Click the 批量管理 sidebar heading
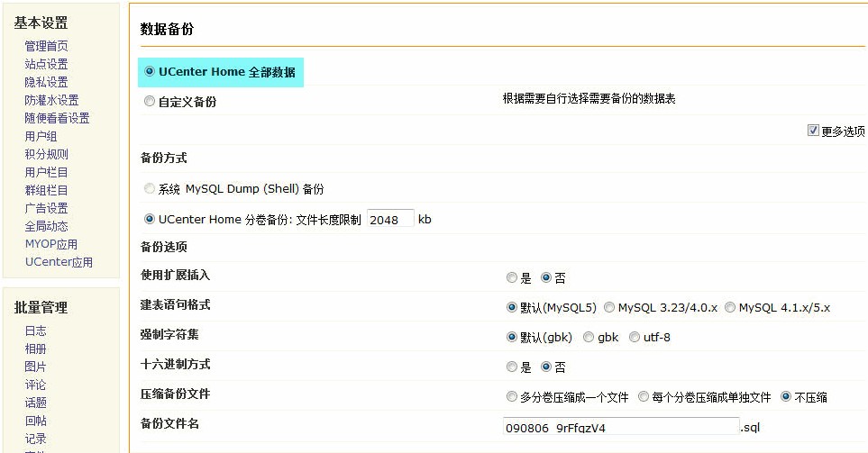Viewport: 868px width, 453px height. click(x=41, y=307)
